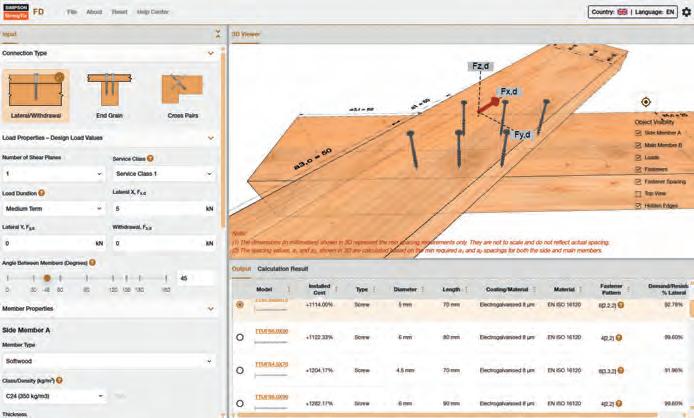
Task: Select radio button for +1122.33% row
Action: [x=240, y=337]
